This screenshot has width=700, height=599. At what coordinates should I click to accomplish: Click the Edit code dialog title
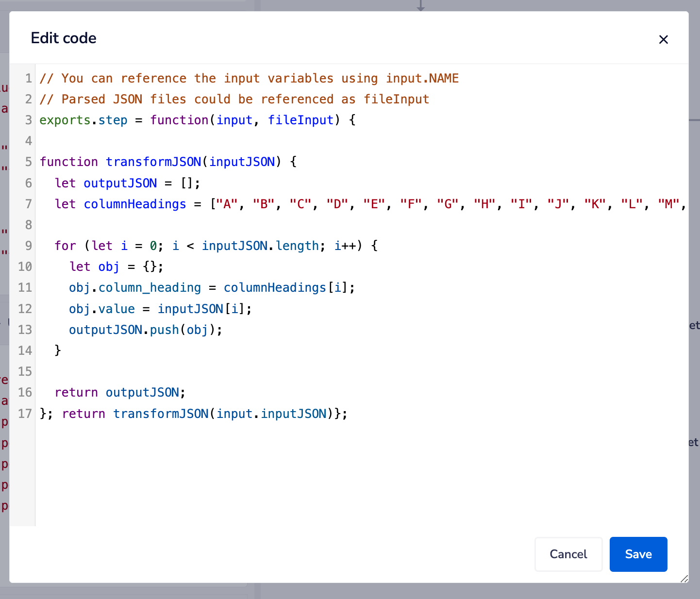(64, 38)
